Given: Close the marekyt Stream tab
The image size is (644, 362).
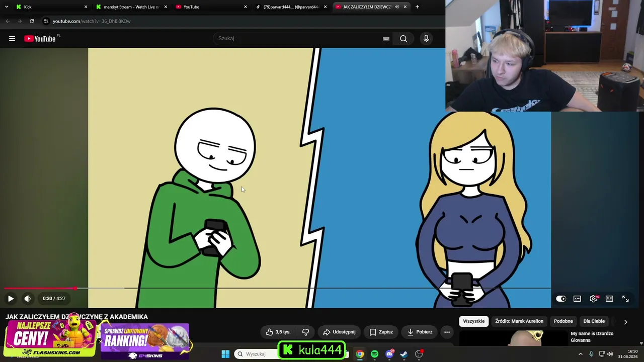Looking at the screenshot, I should (166, 7).
